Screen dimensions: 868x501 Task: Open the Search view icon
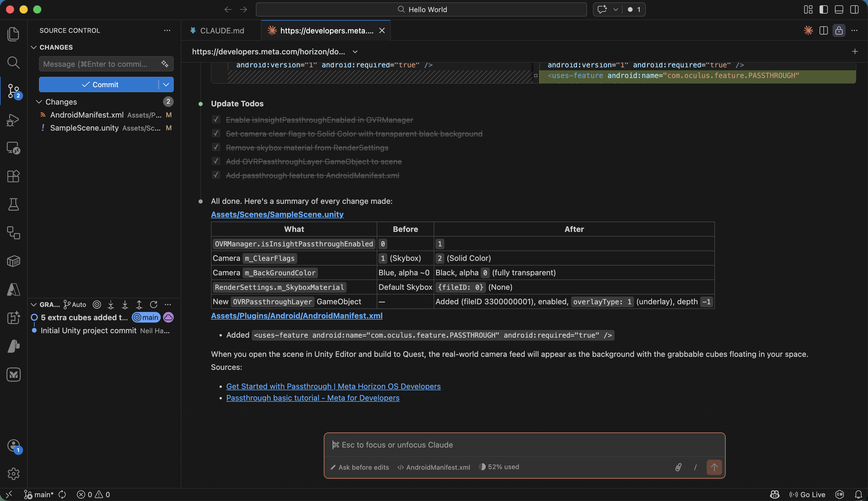[x=13, y=63]
